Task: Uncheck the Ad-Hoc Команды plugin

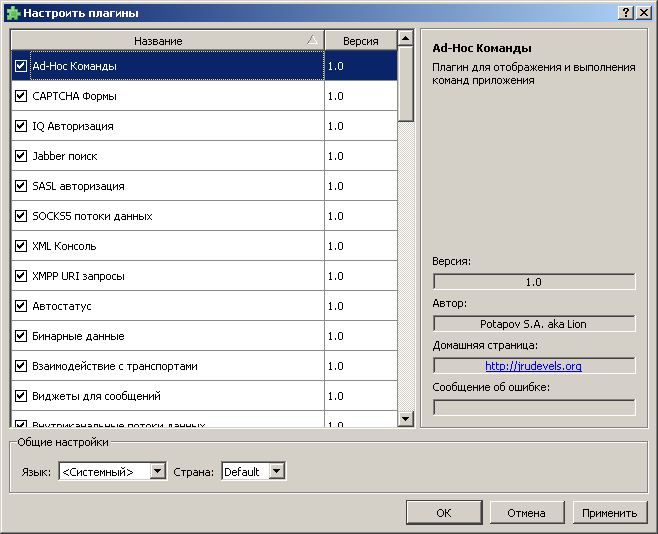Action: 21,66
